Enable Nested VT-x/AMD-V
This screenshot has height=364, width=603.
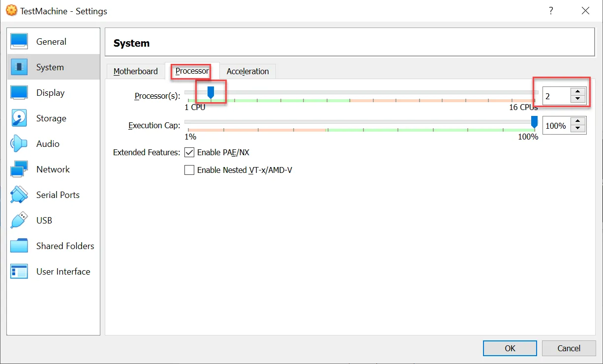coord(189,170)
